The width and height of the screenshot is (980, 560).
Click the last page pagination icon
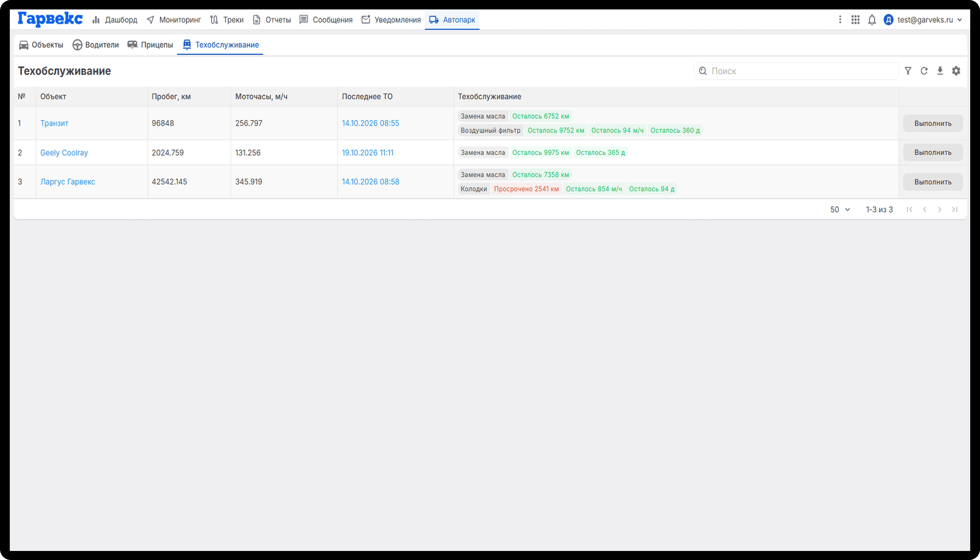(x=955, y=210)
